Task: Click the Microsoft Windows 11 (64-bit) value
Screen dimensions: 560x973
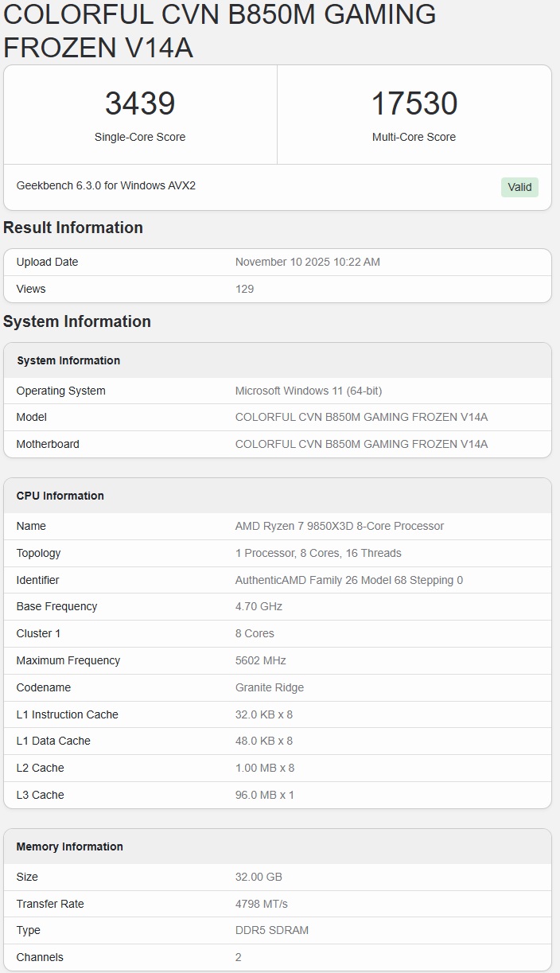Action: point(309,391)
